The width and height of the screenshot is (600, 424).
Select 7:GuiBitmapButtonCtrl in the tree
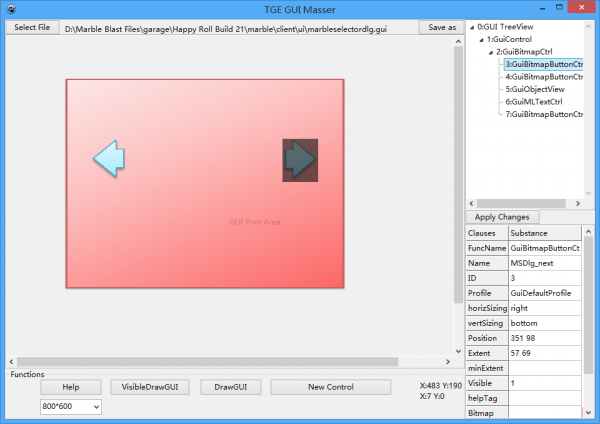(543, 114)
